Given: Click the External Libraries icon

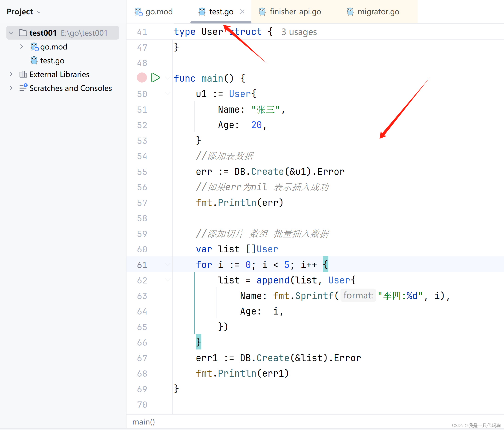Looking at the screenshot, I should (23, 74).
